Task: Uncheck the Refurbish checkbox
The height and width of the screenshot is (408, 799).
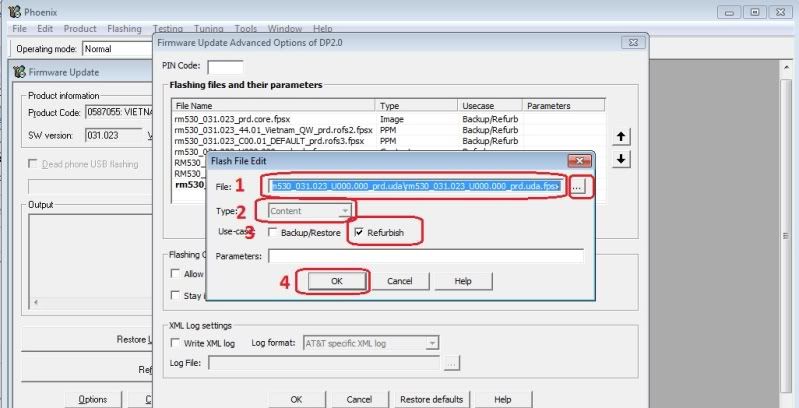Action: coord(359,232)
